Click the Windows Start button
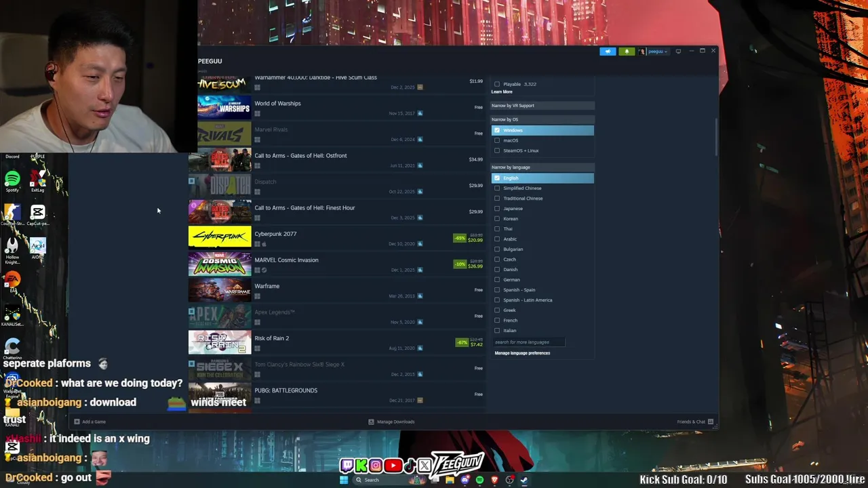Screen dimensions: 868x488 (x=344, y=480)
